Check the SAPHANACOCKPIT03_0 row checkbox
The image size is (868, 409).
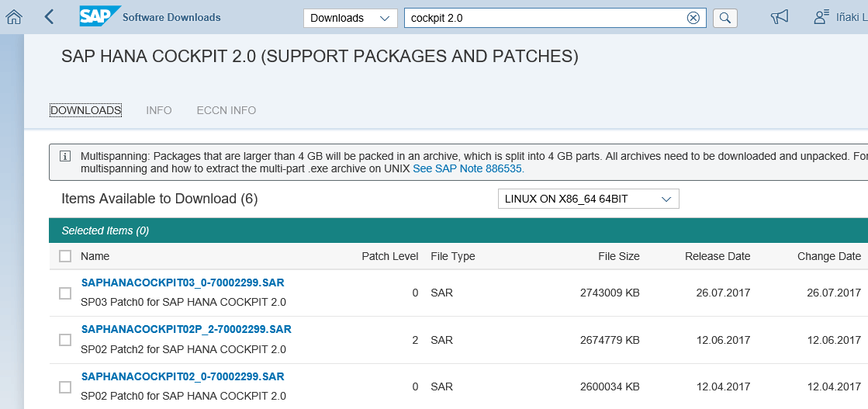coord(65,293)
